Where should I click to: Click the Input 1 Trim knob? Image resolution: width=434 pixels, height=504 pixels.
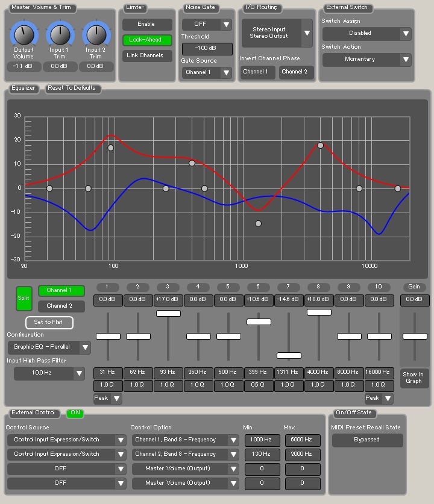tap(60, 34)
